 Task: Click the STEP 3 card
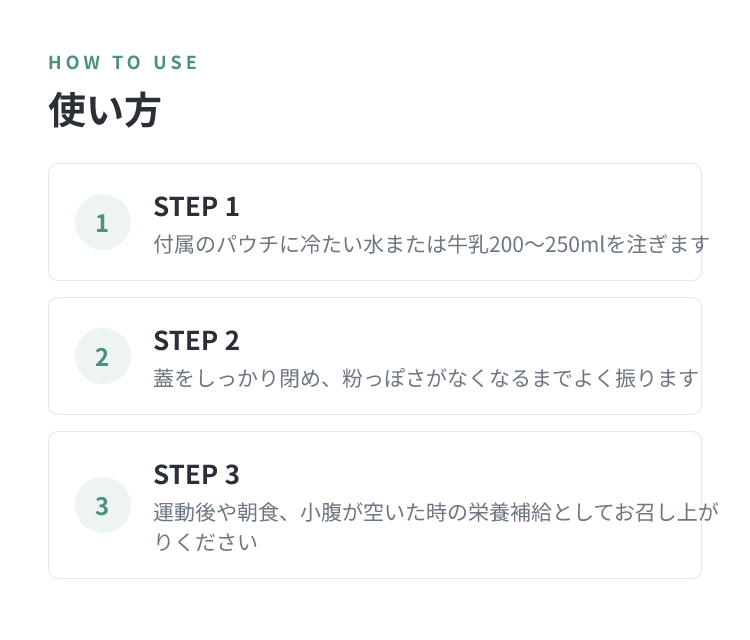pyautogui.click(x=375, y=505)
